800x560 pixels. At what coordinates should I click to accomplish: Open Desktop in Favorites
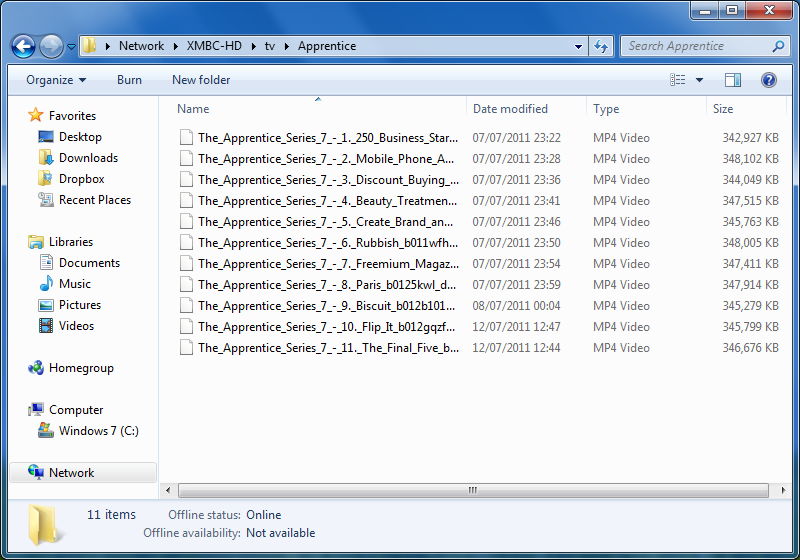click(80, 137)
